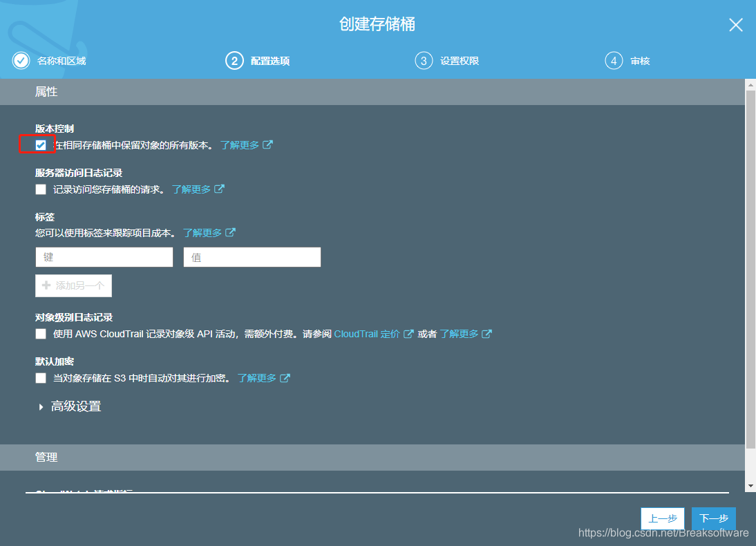This screenshot has width=756, height=546.
Task: Click scrollbar up arrow
Action: point(750,86)
